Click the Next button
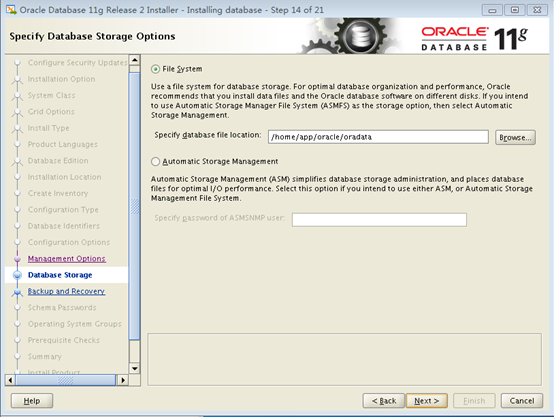The width and height of the screenshot is (554, 417). pyautogui.click(x=426, y=401)
